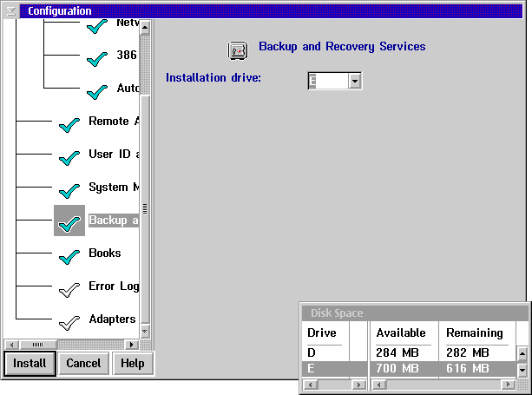Click the 284 MB available value

pos(397,353)
